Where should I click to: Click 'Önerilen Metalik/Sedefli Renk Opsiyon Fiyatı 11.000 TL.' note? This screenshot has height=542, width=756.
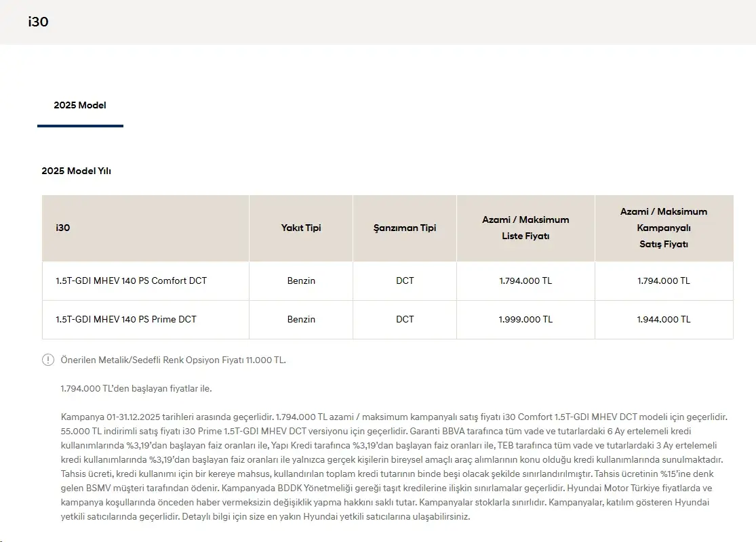[x=173, y=360]
